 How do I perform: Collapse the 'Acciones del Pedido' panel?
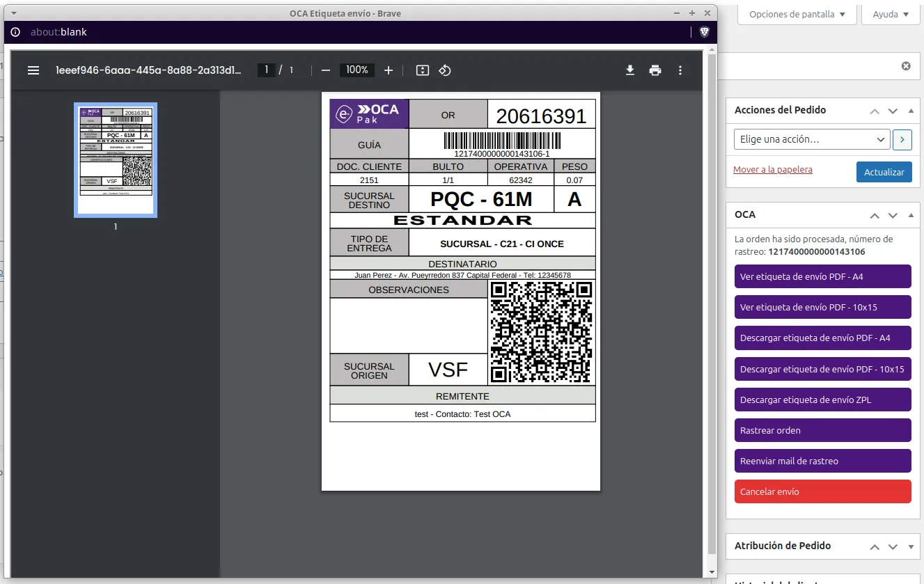coord(911,111)
